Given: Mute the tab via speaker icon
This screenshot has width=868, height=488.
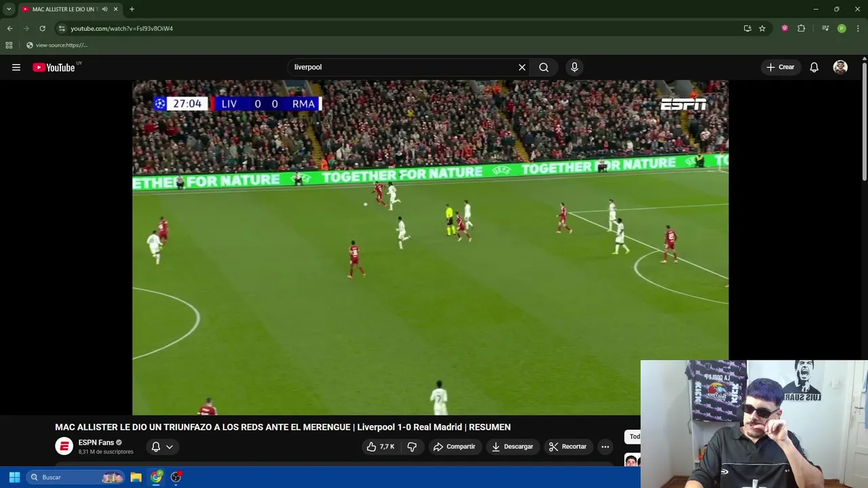Looking at the screenshot, I should pyautogui.click(x=104, y=9).
